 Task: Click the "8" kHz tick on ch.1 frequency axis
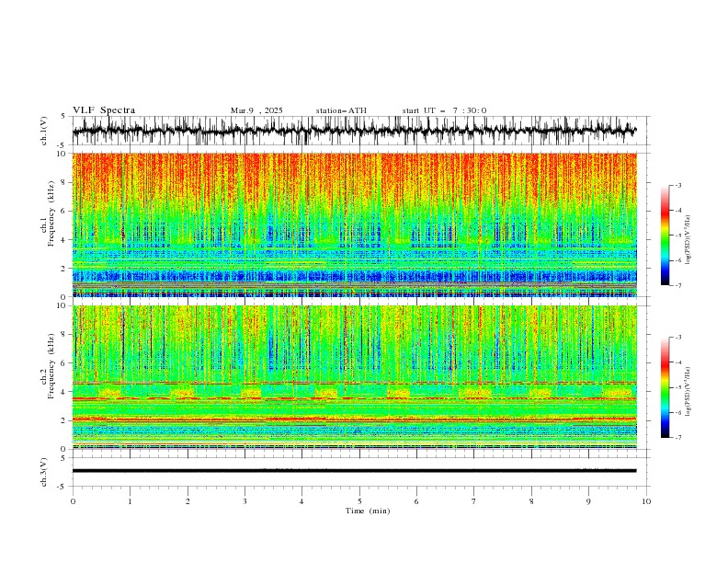coord(64,182)
